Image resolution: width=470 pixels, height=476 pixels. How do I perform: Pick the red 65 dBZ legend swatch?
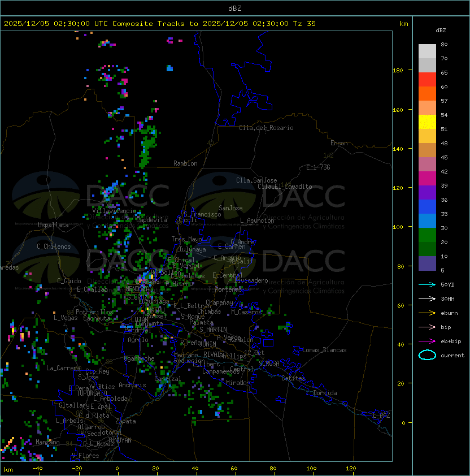coord(427,80)
